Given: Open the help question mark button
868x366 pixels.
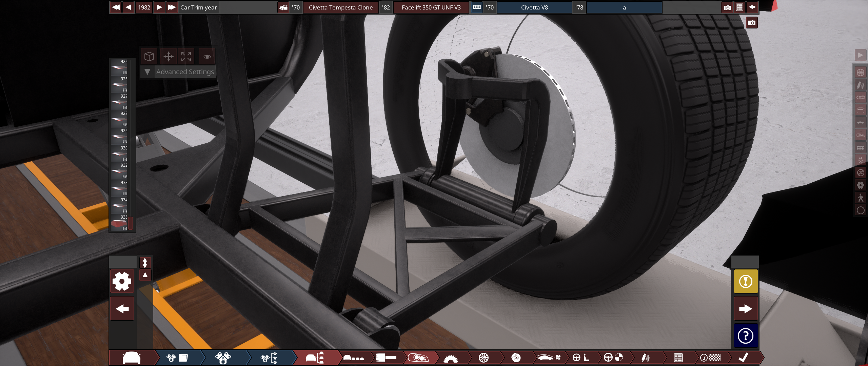Looking at the screenshot, I should pos(746,336).
